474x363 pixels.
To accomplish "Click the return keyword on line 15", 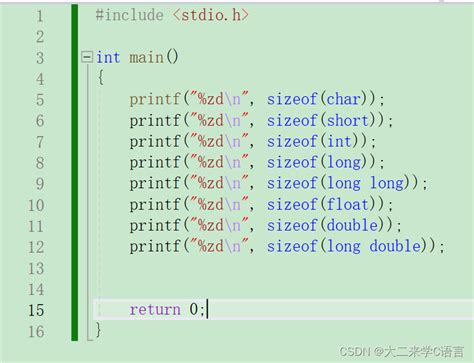I will tap(155, 310).
